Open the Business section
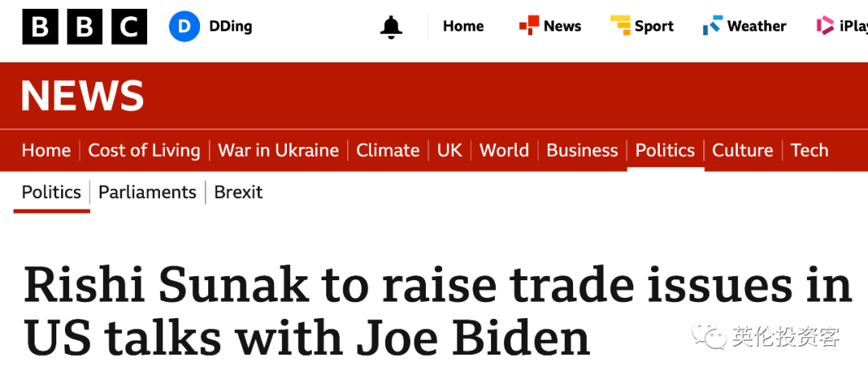Viewport: 868px width, 375px height. point(583,150)
